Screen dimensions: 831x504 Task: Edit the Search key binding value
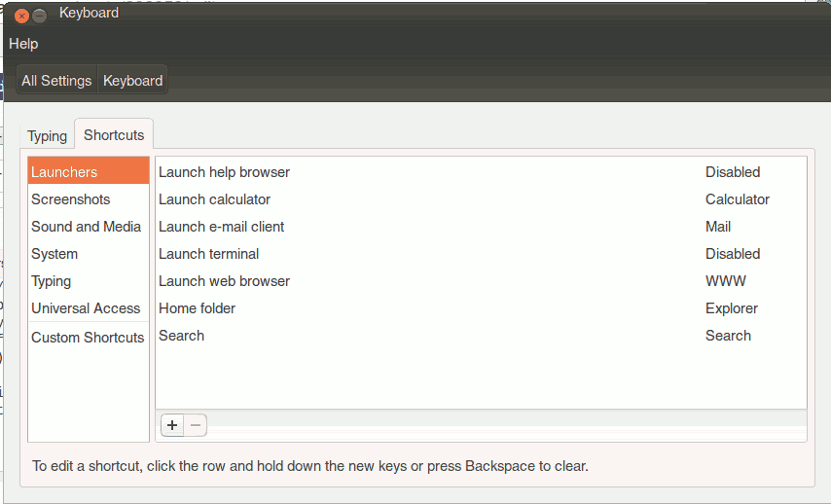[x=728, y=336]
